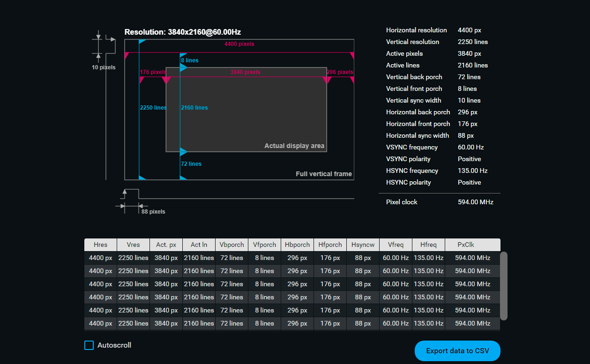
Task: Select the Vbporch column header
Action: coord(232,245)
